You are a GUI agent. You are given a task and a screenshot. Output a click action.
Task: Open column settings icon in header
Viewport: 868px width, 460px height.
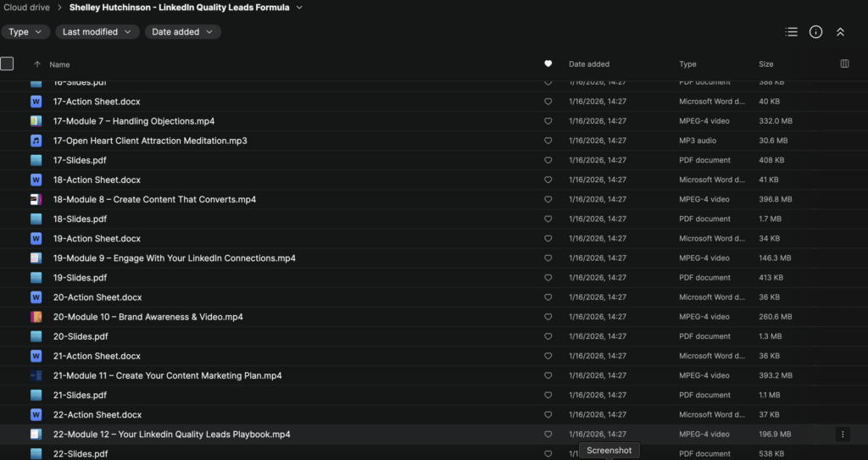[x=844, y=64]
